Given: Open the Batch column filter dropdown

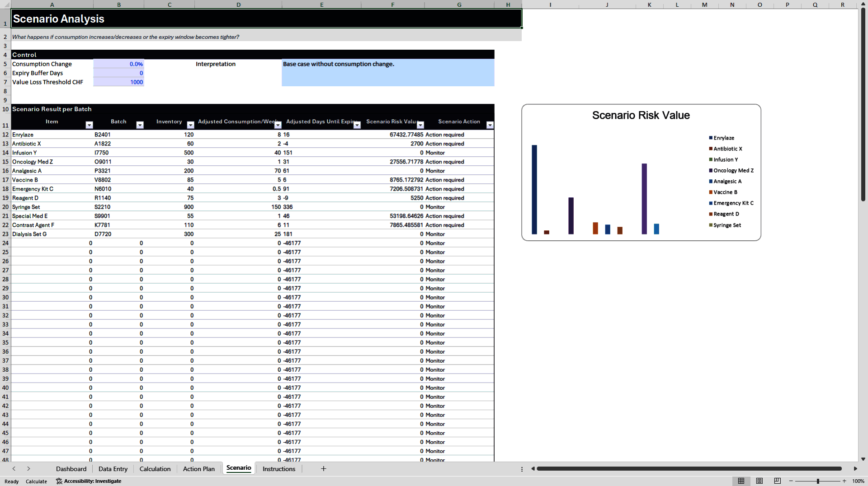Looking at the screenshot, I should [x=140, y=125].
